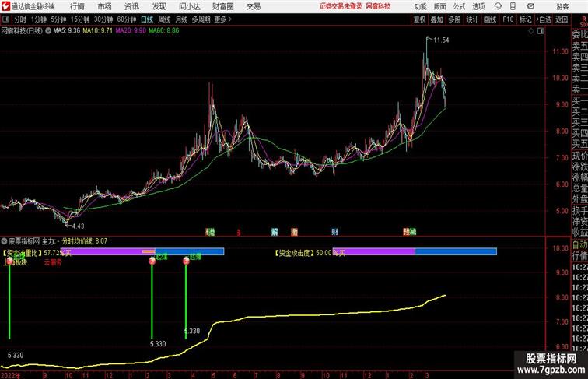Switch to the 分时 period tab

pyautogui.click(x=20, y=19)
